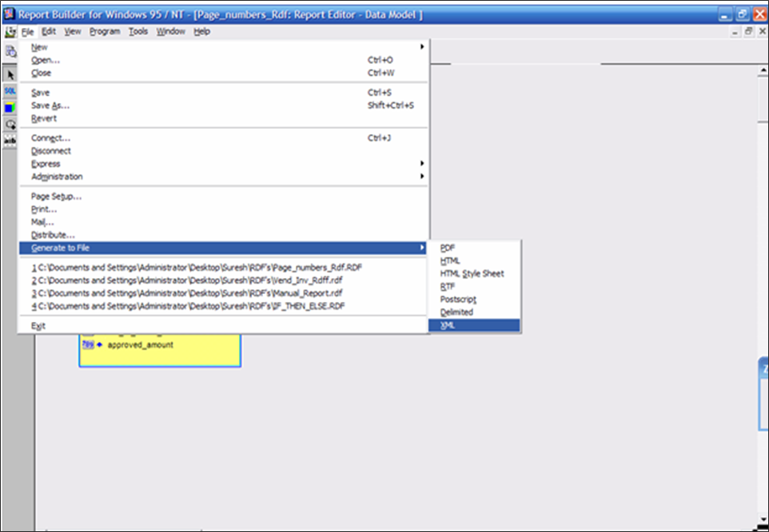Click the Data Model editor icon below it
769x532 pixels.
[11, 50]
